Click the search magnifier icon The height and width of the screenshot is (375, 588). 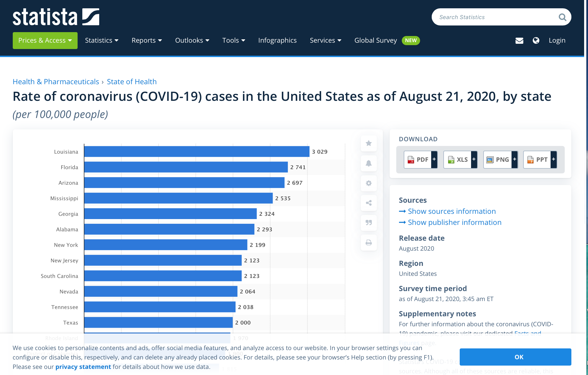pyautogui.click(x=562, y=17)
